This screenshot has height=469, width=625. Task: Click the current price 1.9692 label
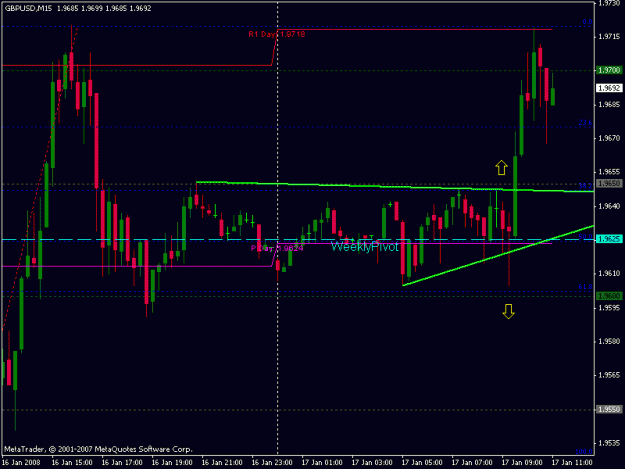pyautogui.click(x=609, y=88)
